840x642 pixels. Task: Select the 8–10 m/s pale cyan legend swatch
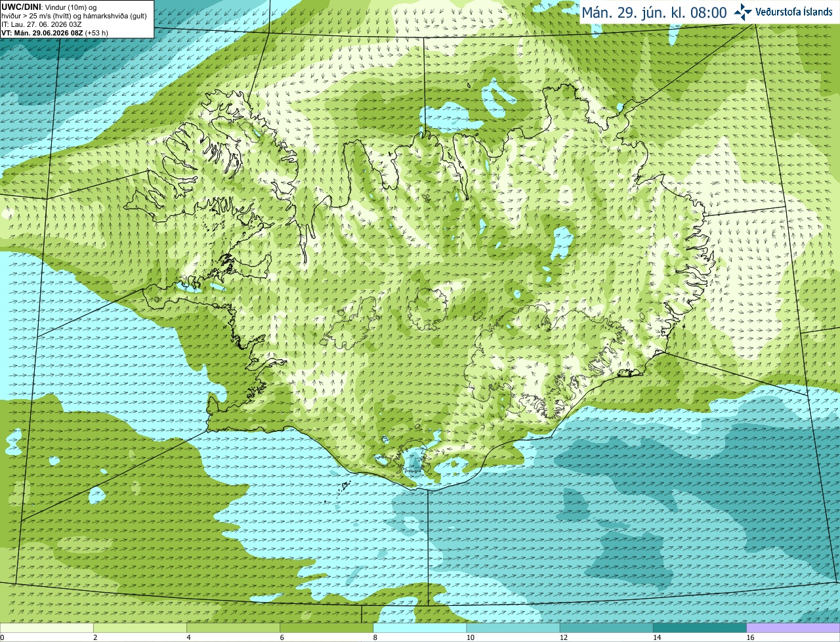[x=420, y=628]
